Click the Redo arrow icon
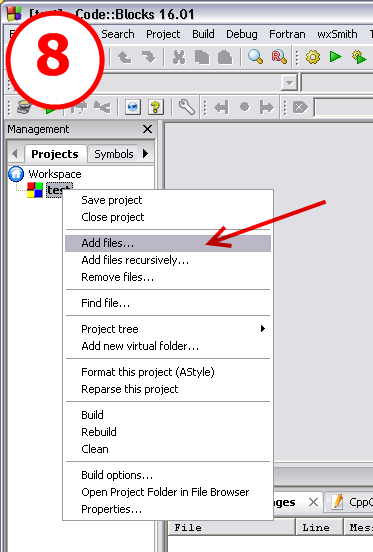The height and width of the screenshot is (552, 373). 148,57
